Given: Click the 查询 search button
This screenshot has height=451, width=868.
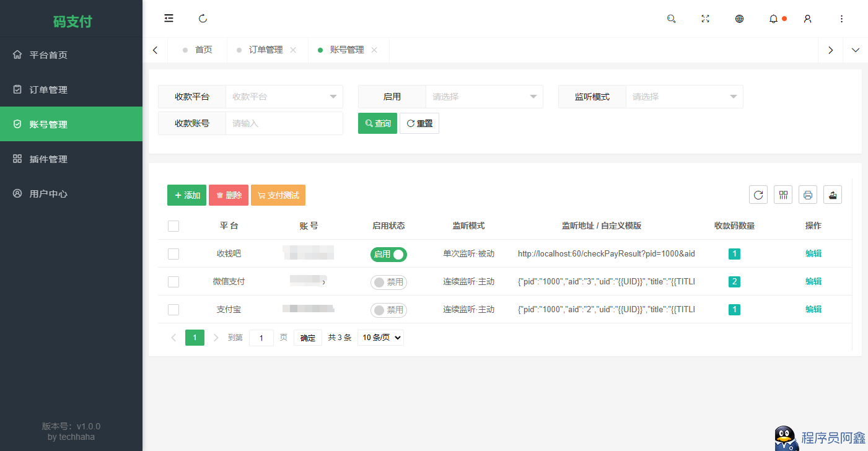Looking at the screenshot, I should click(x=377, y=123).
